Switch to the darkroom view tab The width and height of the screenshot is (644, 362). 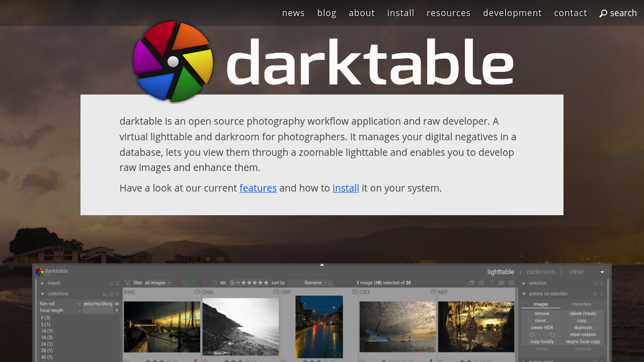pos(541,272)
